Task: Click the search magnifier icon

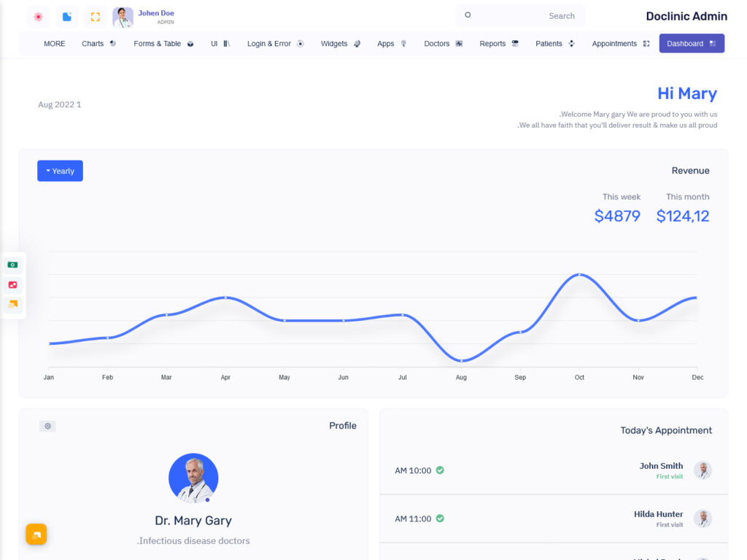Action: 467,15
